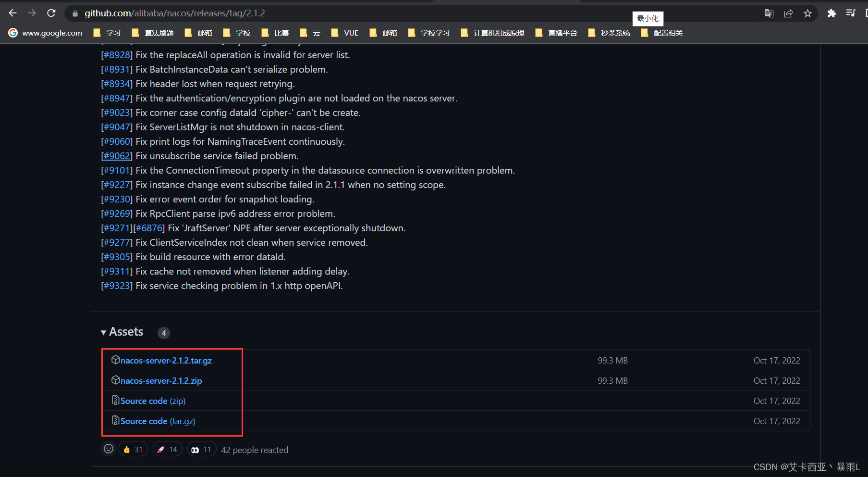Screen dimensions: 868x477
Task: Open issue link #8931
Action: [x=117, y=69]
